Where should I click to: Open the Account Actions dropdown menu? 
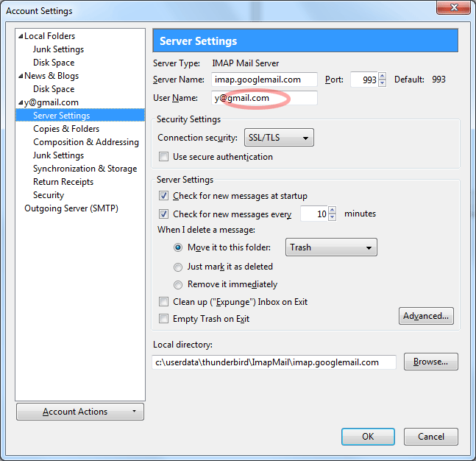pos(80,412)
